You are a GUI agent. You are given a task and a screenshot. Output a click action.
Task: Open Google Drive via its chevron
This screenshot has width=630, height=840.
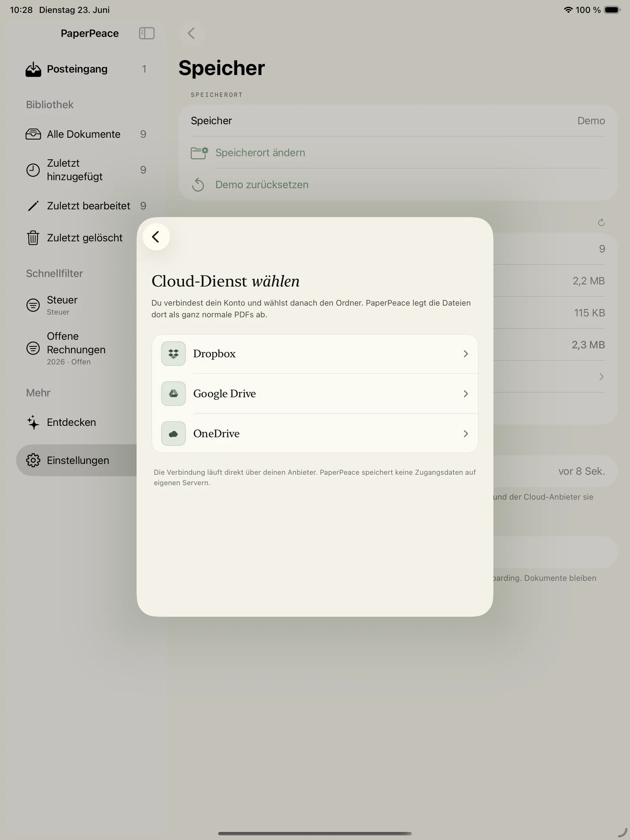point(466,394)
